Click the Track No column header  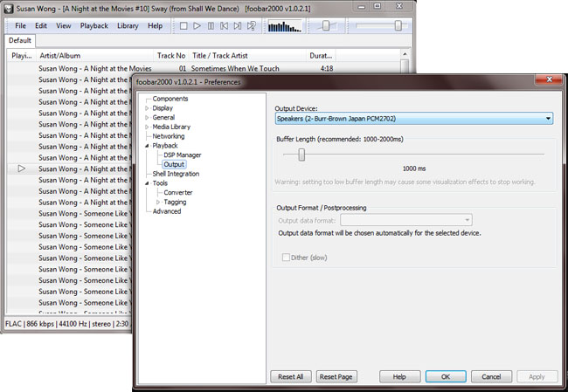click(171, 56)
